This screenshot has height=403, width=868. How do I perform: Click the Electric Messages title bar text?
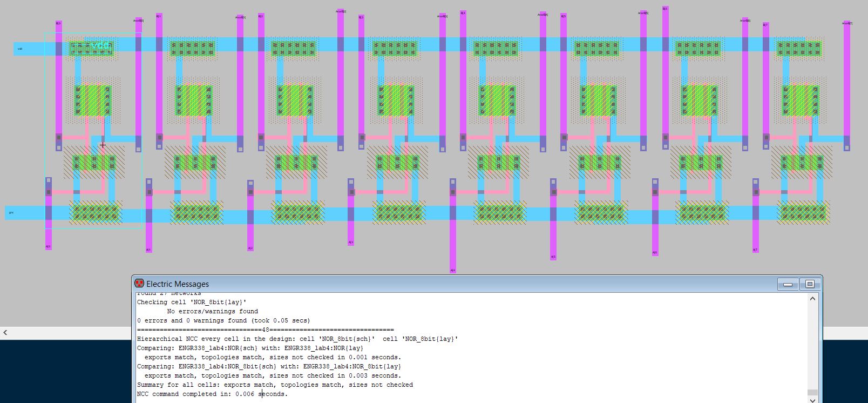coord(178,284)
